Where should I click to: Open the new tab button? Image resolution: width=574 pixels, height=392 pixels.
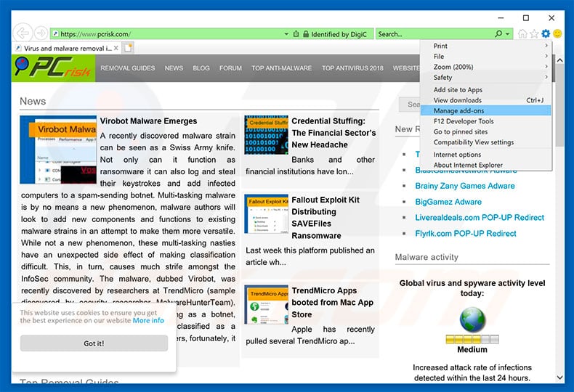pyautogui.click(x=128, y=47)
